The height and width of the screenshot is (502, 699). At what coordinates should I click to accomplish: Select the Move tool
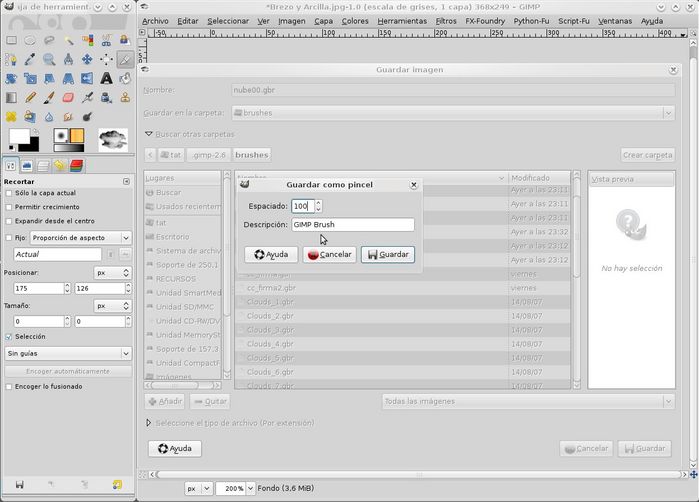click(x=87, y=59)
